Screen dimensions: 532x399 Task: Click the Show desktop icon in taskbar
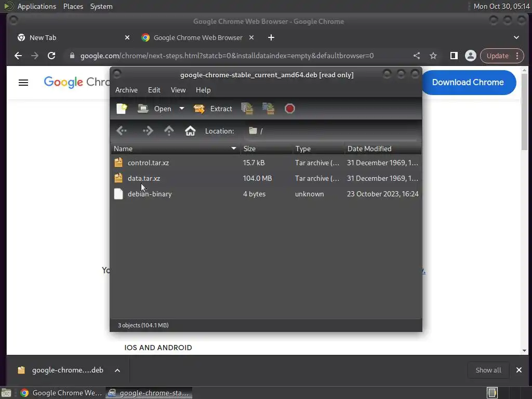pyautogui.click(x=6, y=393)
